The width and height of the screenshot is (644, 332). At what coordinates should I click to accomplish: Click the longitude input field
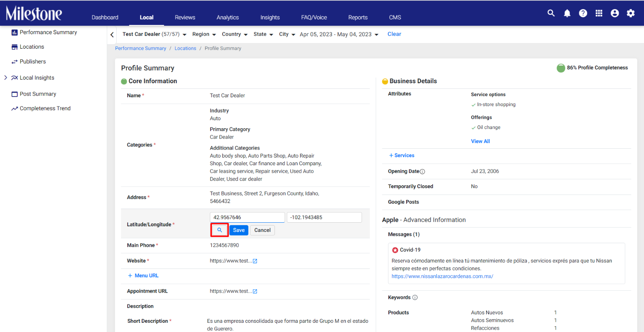pos(324,217)
